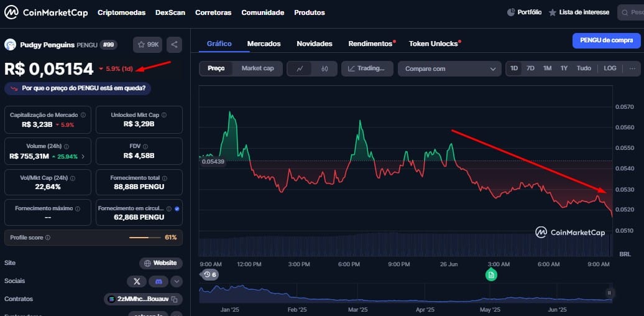Open the Produtos menu
Image resolution: width=644 pixels, height=316 pixels.
pos(310,12)
